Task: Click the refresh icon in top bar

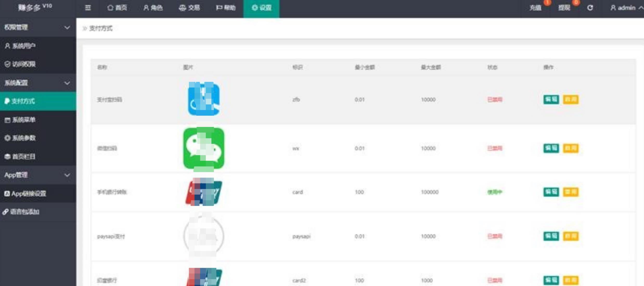Action: pos(590,8)
